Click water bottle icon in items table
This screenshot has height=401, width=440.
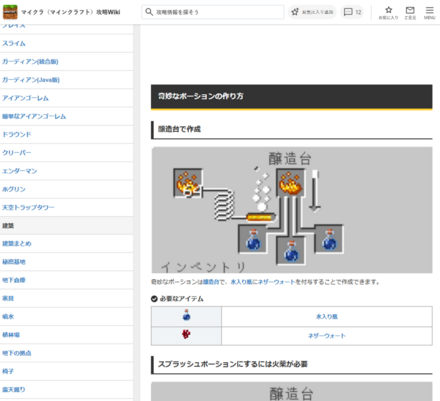(x=186, y=315)
